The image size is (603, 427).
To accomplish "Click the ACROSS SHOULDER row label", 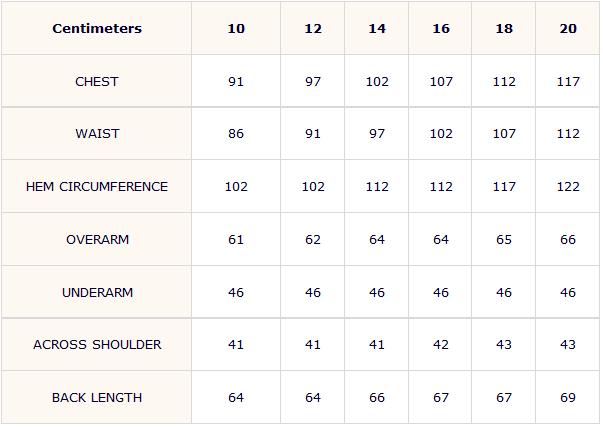I will pos(97,345).
